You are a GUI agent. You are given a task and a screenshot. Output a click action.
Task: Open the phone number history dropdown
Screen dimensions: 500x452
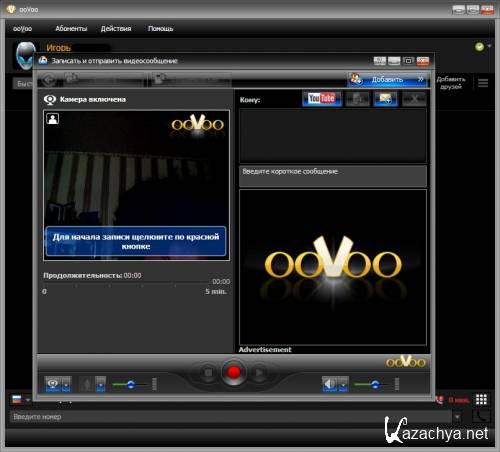click(457, 417)
